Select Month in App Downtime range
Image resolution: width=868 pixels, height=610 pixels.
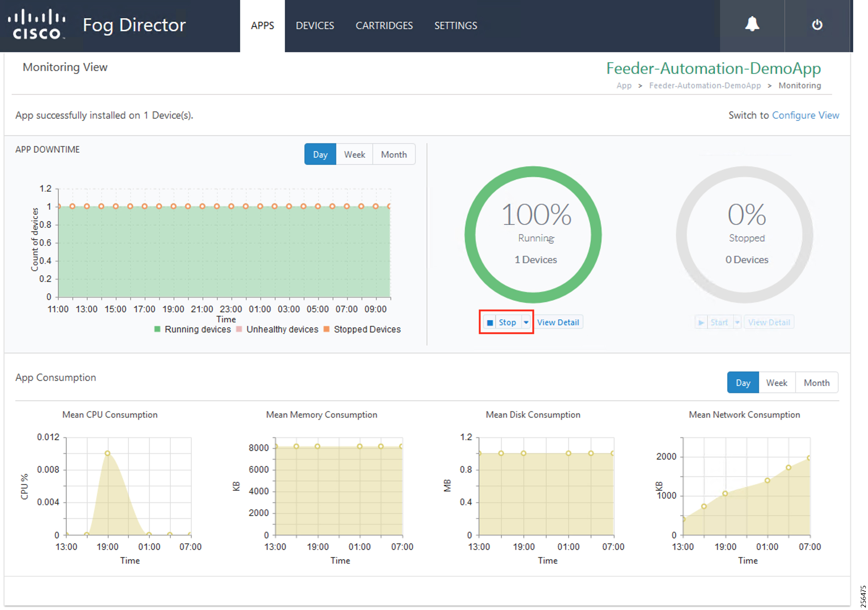click(394, 154)
